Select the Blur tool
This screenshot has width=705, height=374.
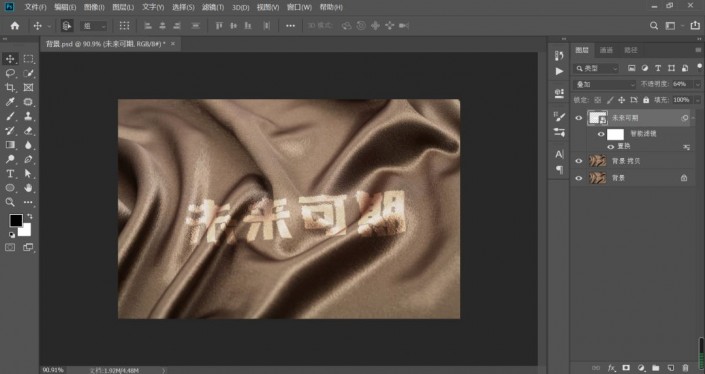tap(28, 145)
